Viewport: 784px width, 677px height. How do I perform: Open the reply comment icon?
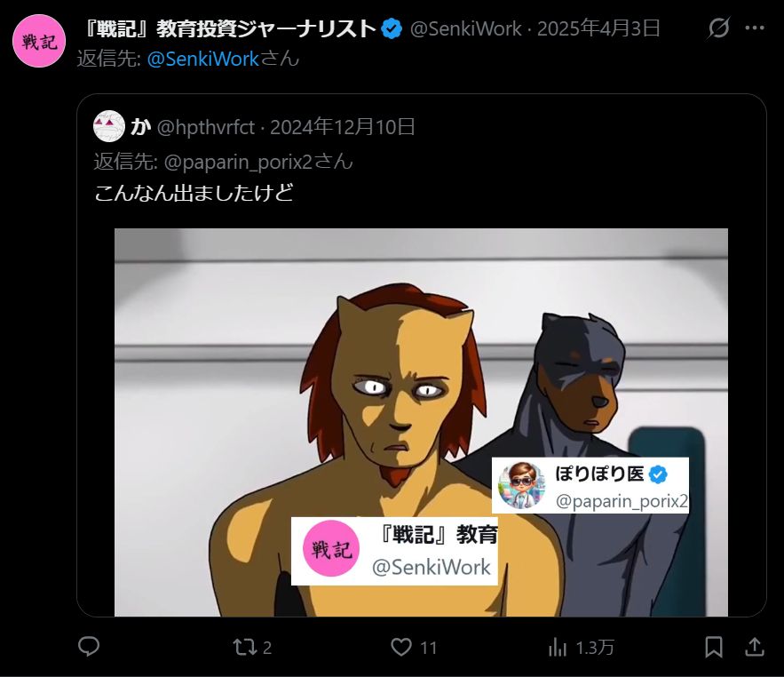[89, 647]
